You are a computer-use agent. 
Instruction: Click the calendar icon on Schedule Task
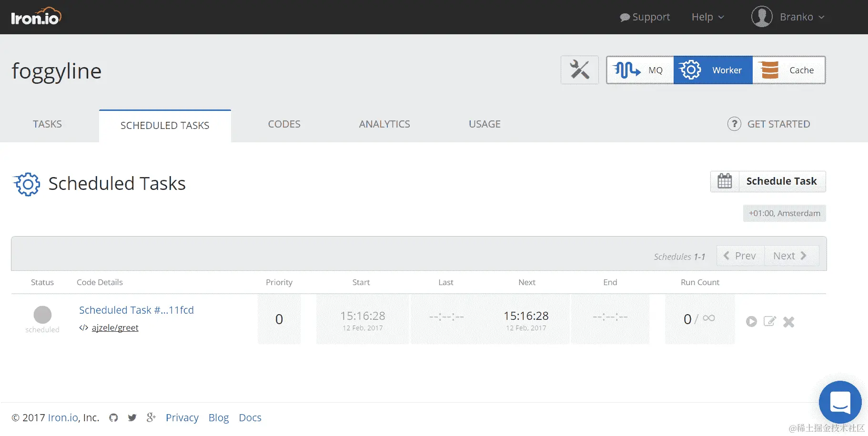coord(725,181)
